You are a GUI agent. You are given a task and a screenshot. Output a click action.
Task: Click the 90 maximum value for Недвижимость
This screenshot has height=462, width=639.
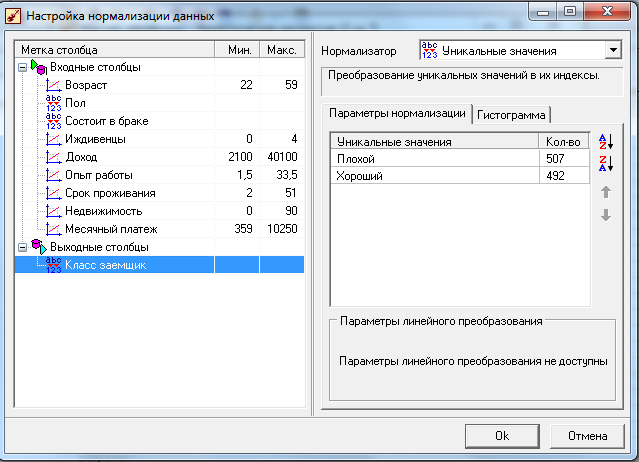click(291, 211)
